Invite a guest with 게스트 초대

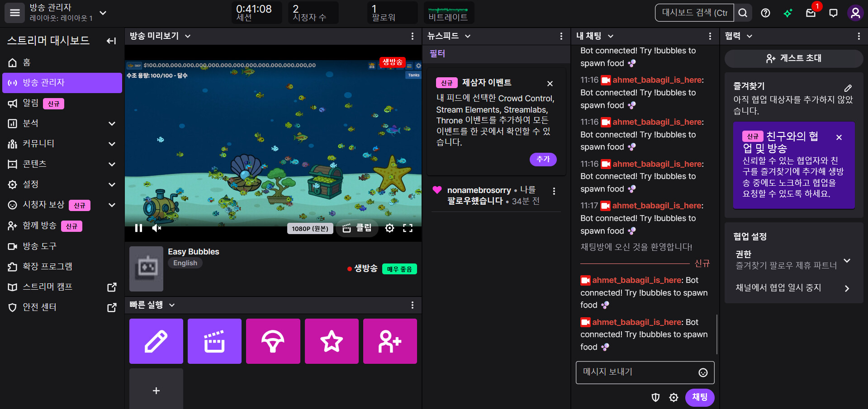794,58
